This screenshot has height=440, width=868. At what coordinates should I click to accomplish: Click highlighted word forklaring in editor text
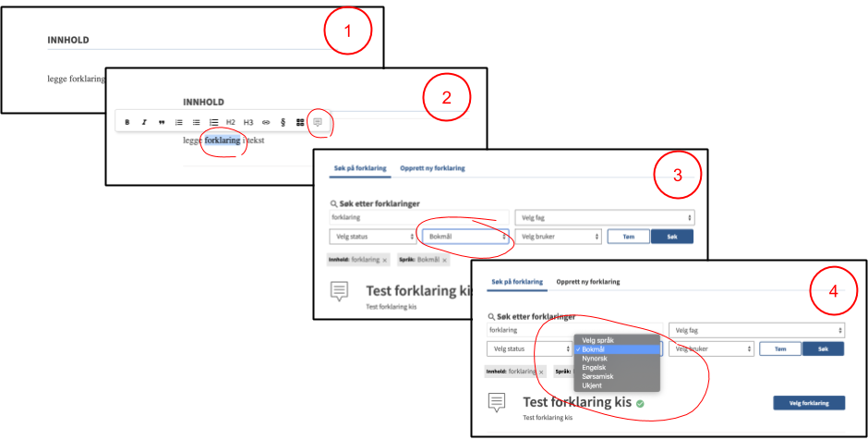[223, 141]
